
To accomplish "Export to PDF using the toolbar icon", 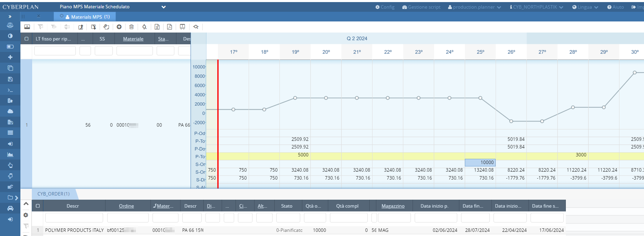I will tap(169, 27).
